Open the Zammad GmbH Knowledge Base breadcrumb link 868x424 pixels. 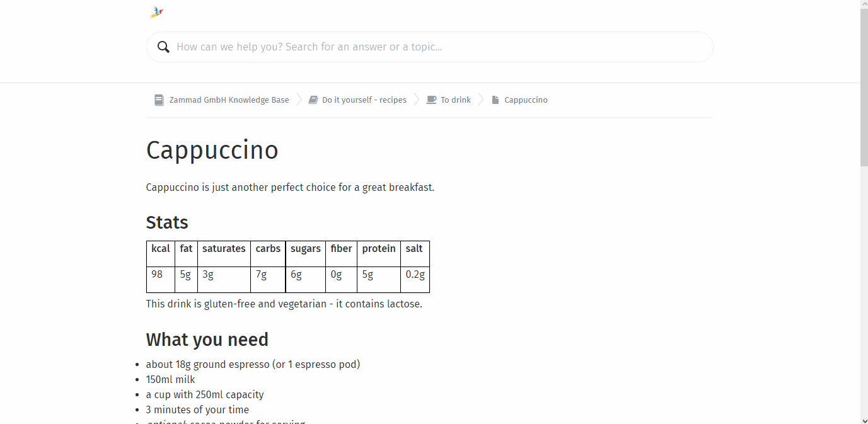pyautogui.click(x=229, y=100)
